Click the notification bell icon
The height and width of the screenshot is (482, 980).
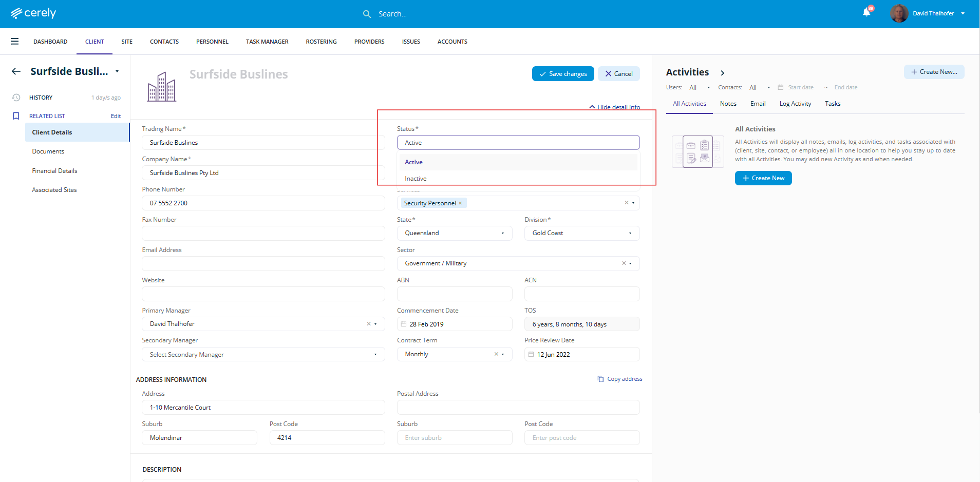(x=866, y=13)
